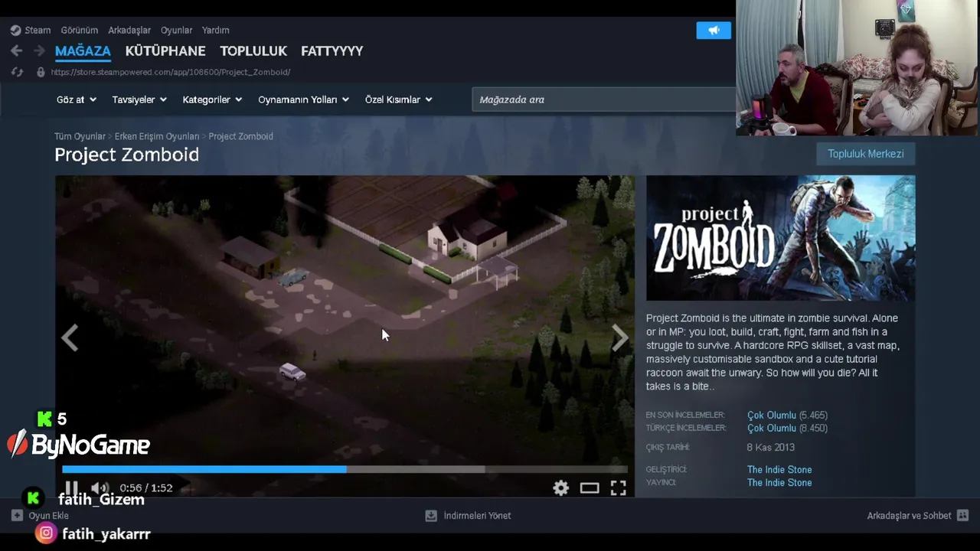The height and width of the screenshot is (551, 980).
Task: Open video settings gear icon
Action: click(561, 487)
